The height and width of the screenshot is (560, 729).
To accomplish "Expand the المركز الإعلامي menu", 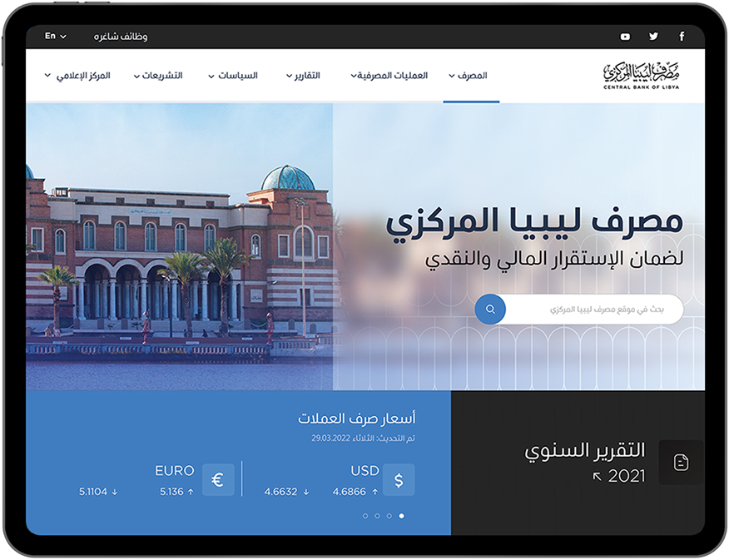I will coord(77,75).
